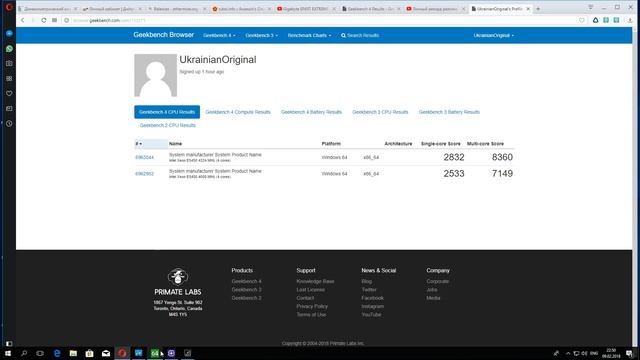Screen dimensions: 640x360
Task: Open the result with score 2533
Action: point(144,174)
